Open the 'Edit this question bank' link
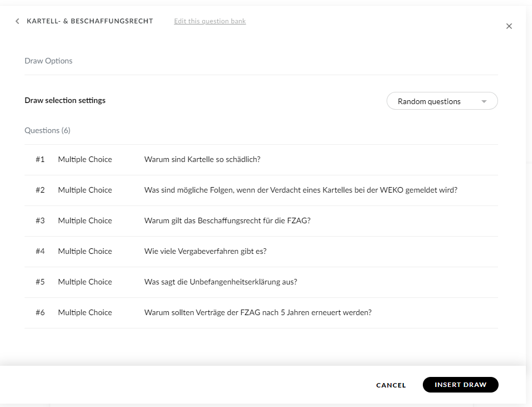Viewport: 532px width, 407px height. (209, 21)
